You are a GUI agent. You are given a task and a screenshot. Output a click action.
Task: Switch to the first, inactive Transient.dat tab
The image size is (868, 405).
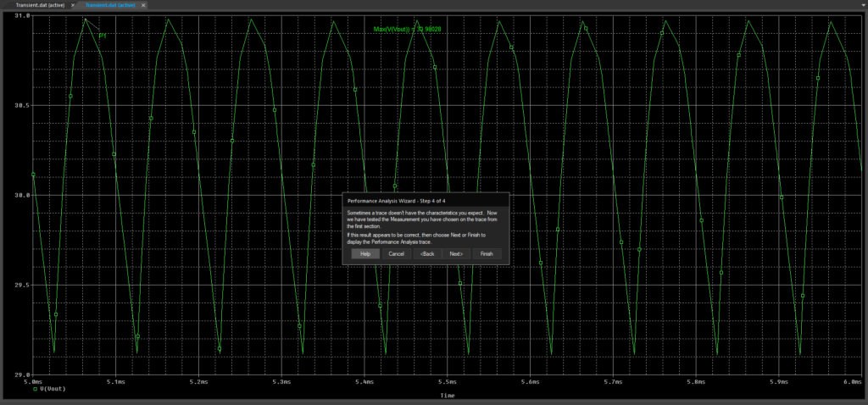(x=42, y=5)
